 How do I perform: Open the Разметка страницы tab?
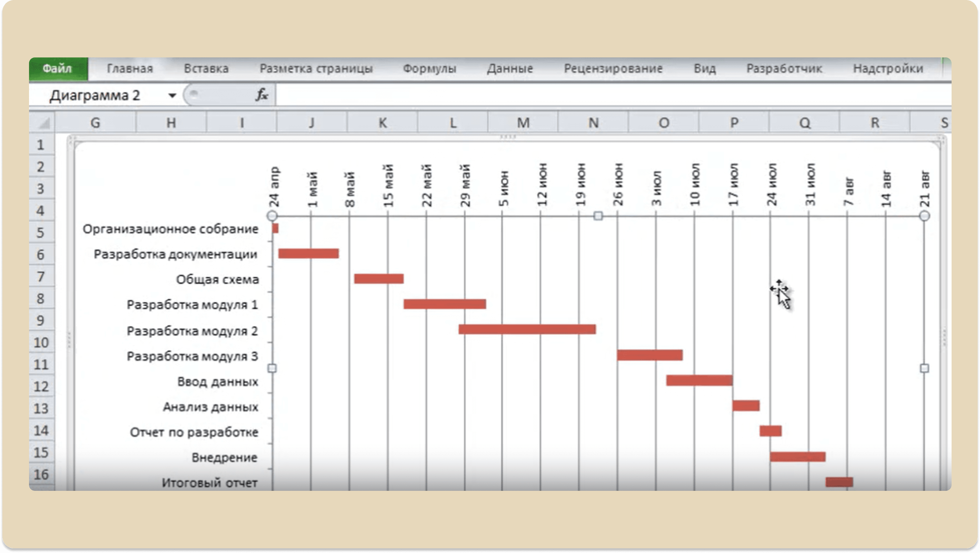pyautogui.click(x=316, y=68)
